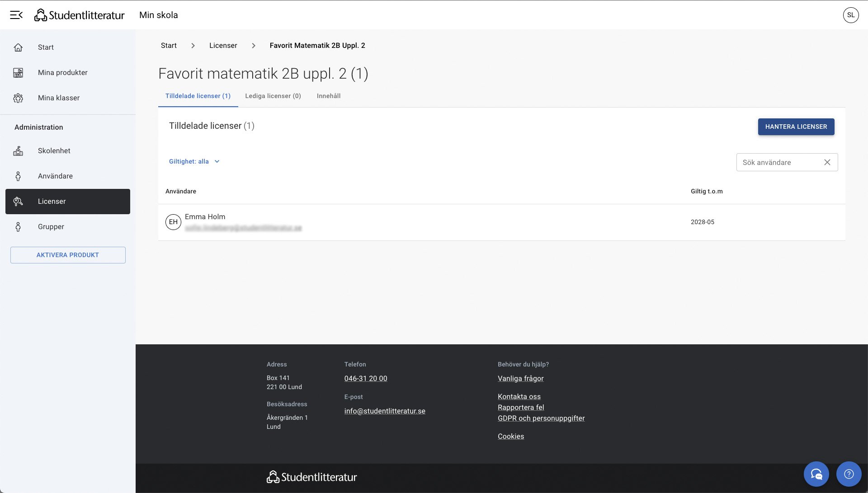Click the Start home icon in the sidebar

[x=18, y=47]
